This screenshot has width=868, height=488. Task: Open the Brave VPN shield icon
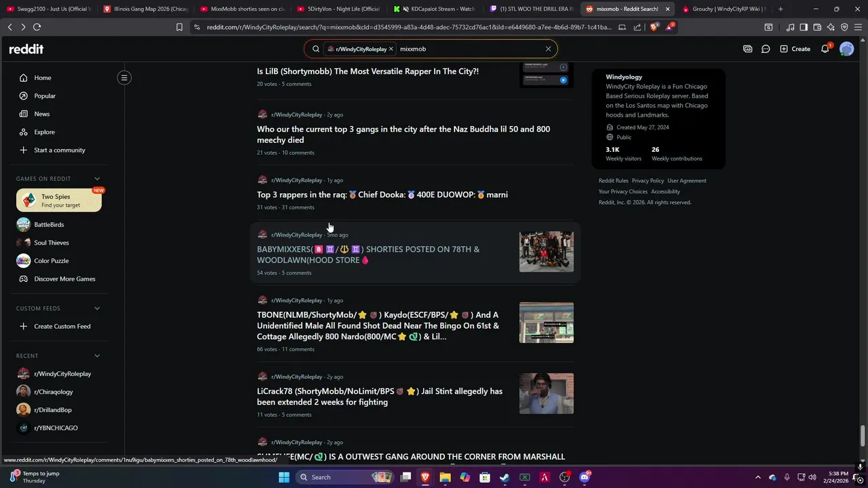pos(844,27)
